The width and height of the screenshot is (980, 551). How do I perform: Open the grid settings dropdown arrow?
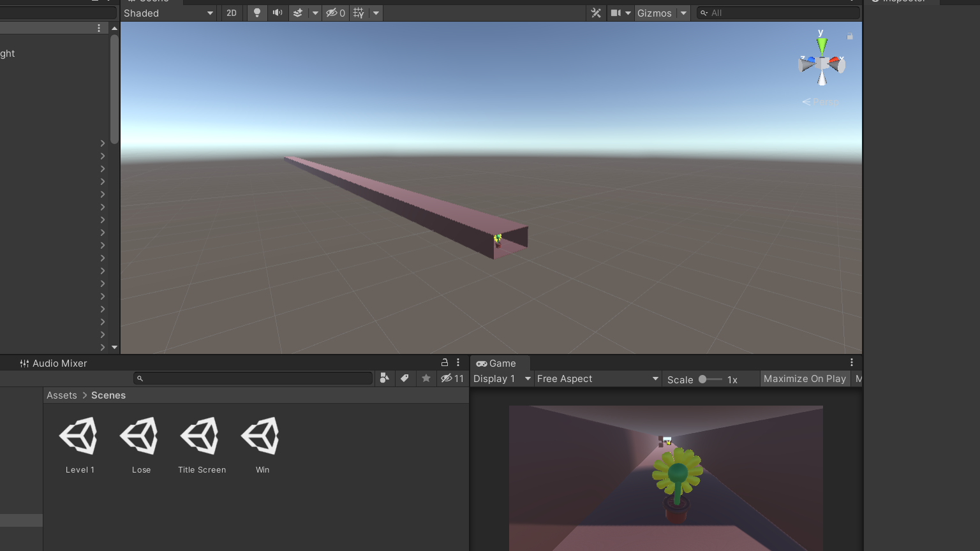376,13
